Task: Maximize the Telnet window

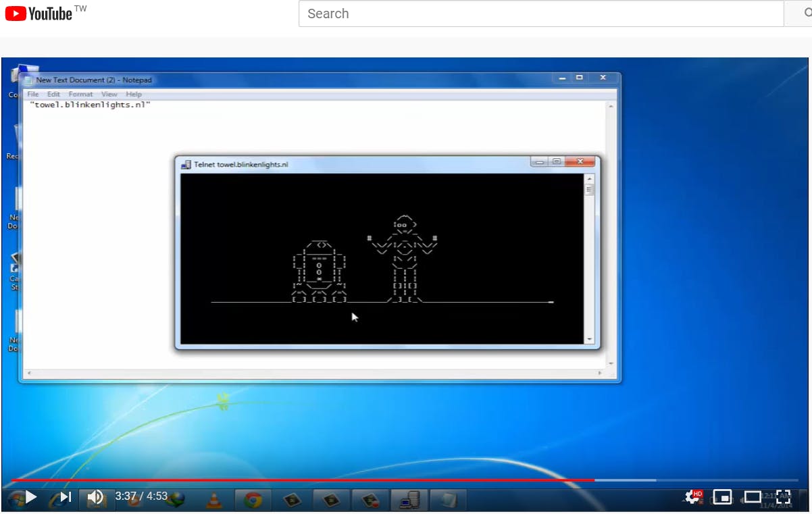Action: tap(556, 161)
